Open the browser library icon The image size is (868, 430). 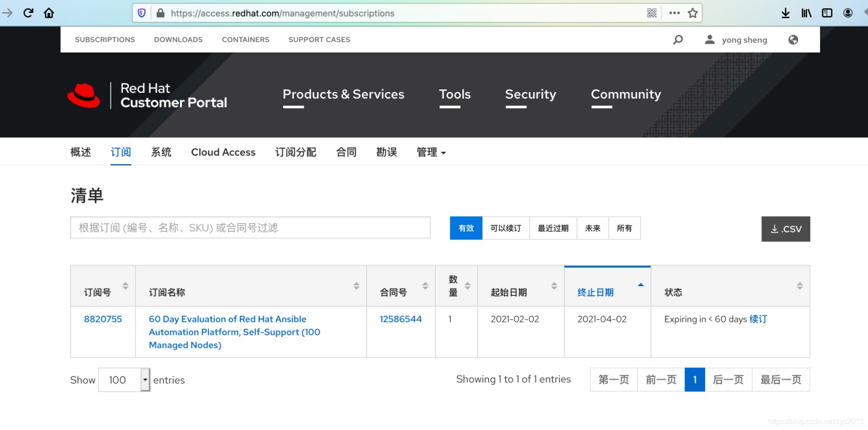click(807, 13)
